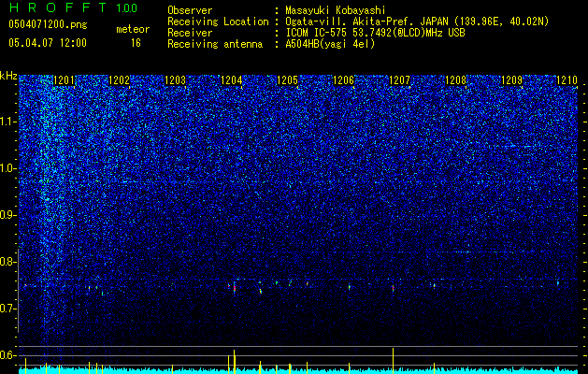Click the 1206 time marker
This screenshot has height=374, width=588.
pos(343,79)
